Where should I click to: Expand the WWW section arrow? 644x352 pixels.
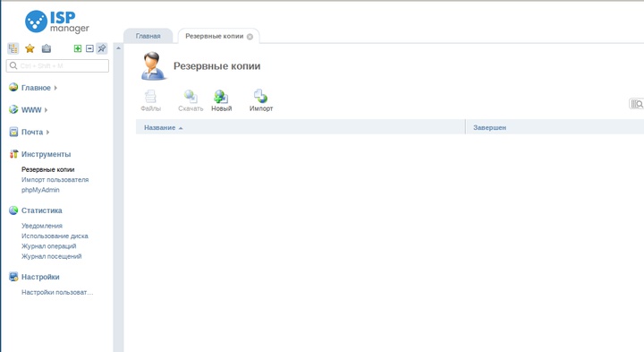pos(46,110)
